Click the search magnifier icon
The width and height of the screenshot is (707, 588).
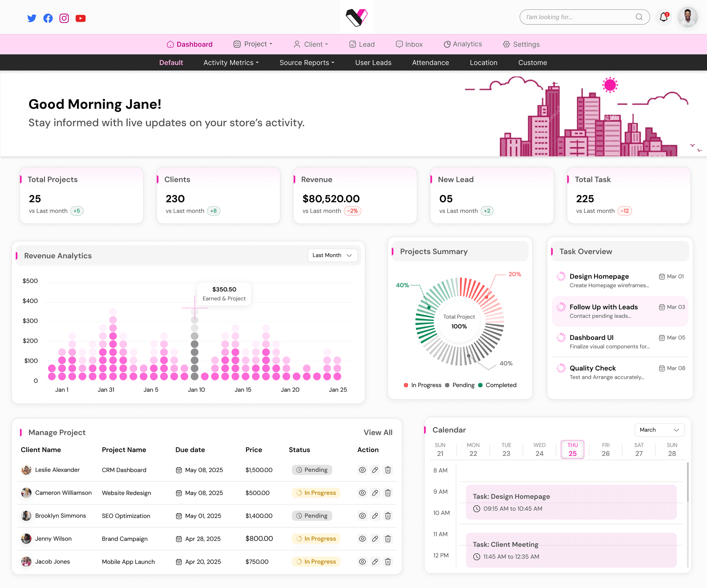point(639,17)
